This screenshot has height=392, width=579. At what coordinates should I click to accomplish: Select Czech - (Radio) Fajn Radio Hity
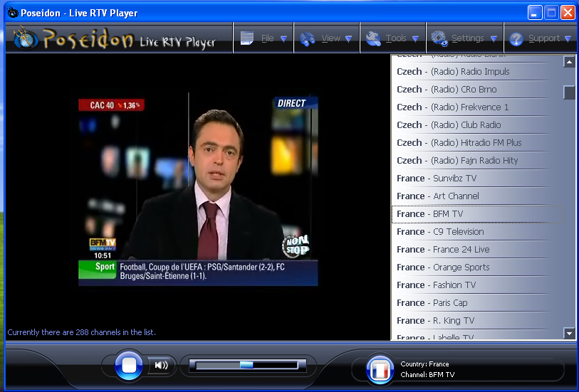(476, 160)
